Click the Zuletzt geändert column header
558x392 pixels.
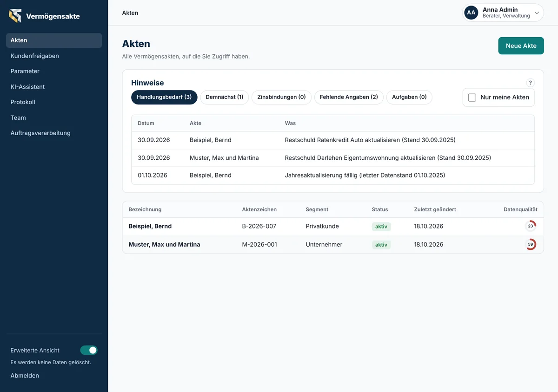(x=435, y=209)
